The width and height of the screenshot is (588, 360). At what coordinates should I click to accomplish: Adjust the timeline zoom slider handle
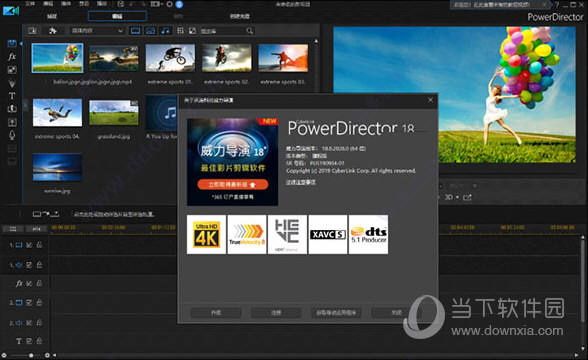(31, 355)
